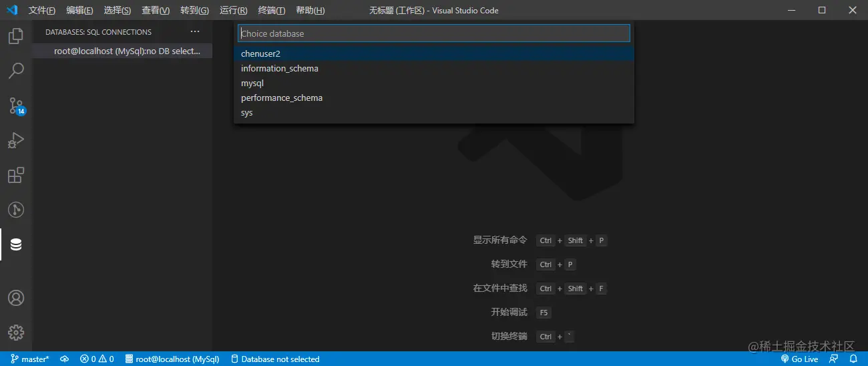Open the Explorer view in activity bar
The width and height of the screenshot is (868, 366).
click(16, 35)
